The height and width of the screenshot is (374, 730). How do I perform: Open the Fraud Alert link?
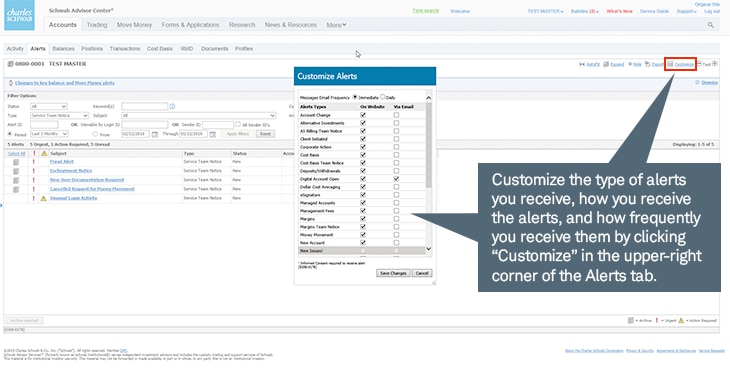click(62, 162)
